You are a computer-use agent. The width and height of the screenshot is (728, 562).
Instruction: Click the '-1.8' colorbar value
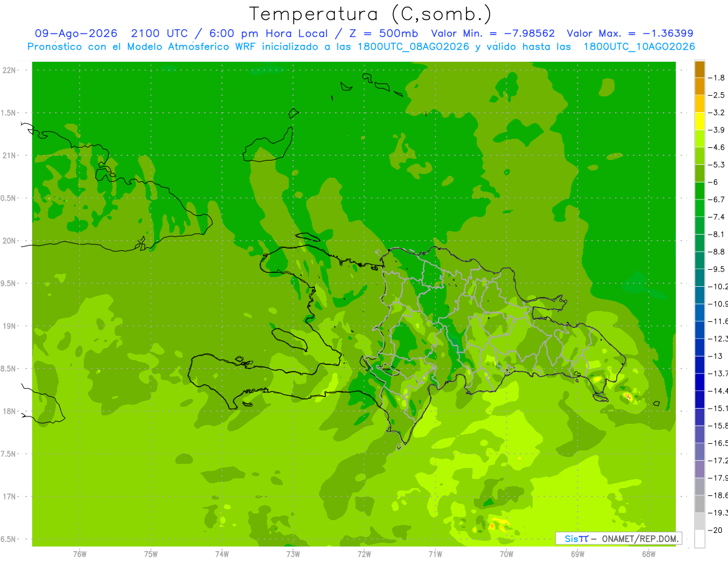click(717, 78)
